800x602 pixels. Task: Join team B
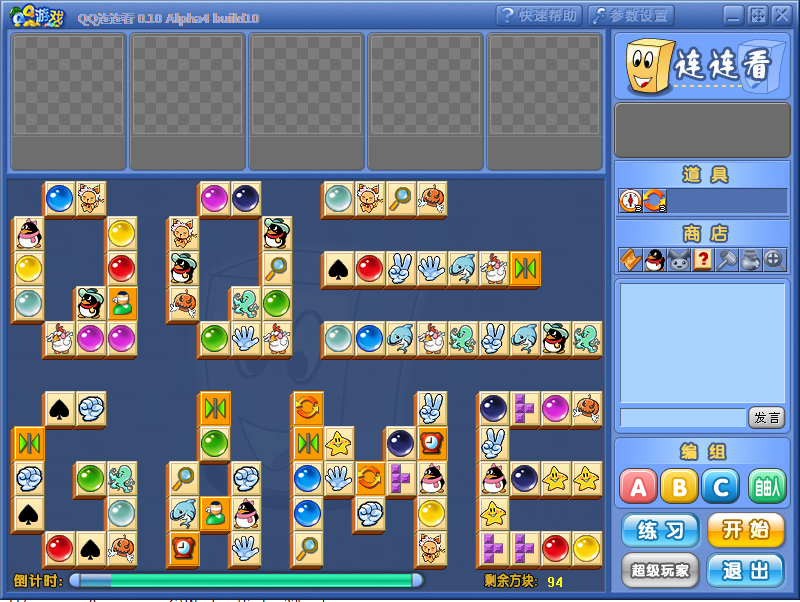pos(679,487)
